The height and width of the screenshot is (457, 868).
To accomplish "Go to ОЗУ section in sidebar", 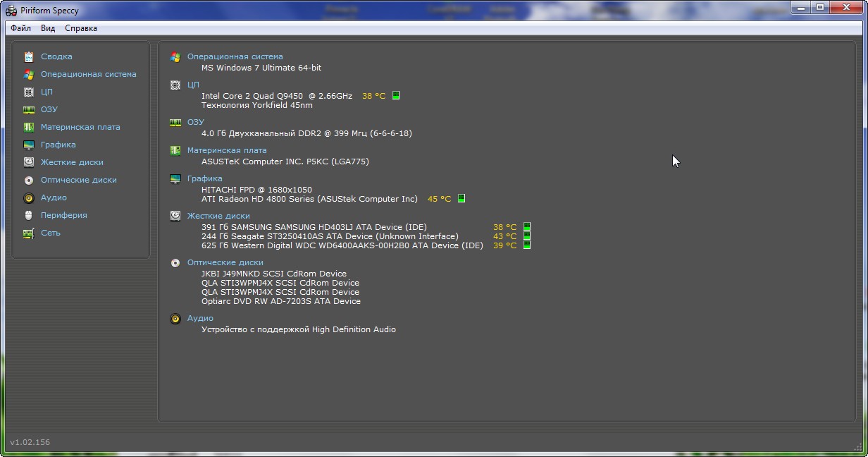I will tap(49, 109).
